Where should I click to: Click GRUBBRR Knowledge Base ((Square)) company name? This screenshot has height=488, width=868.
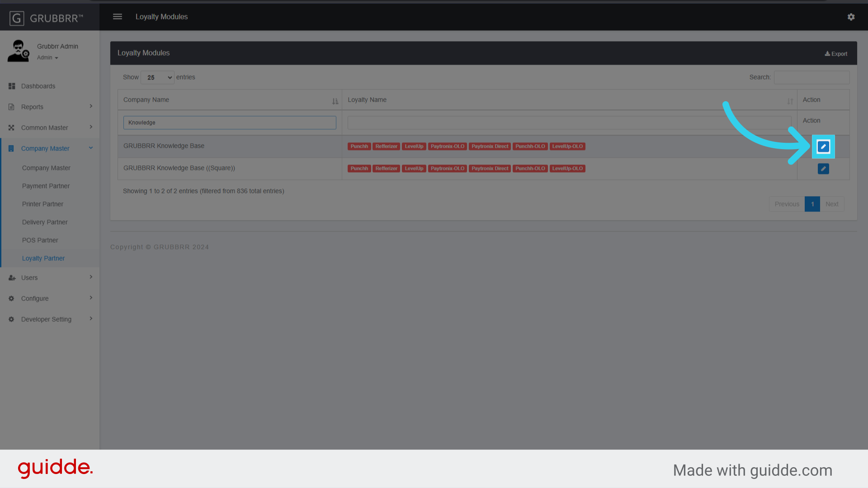pyautogui.click(x=179, y=168)
